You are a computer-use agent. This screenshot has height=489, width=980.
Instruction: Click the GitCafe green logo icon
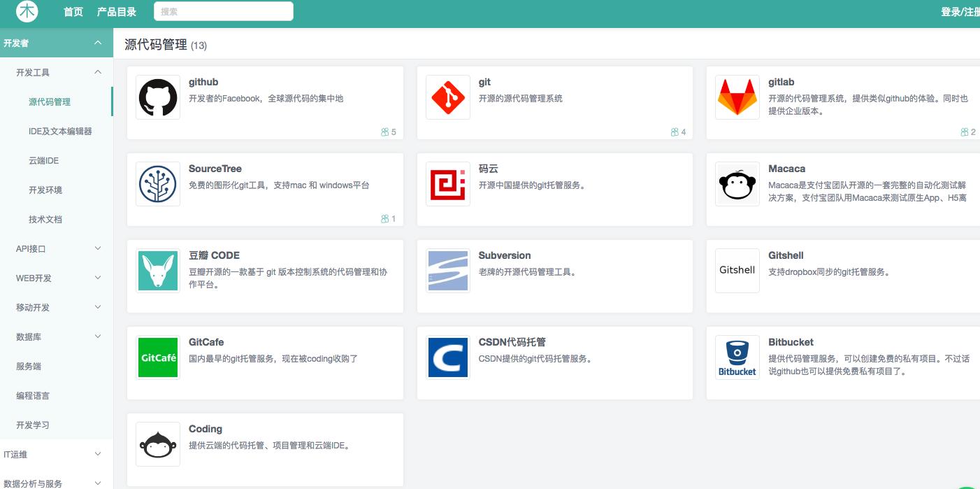(x=157, y=357)
